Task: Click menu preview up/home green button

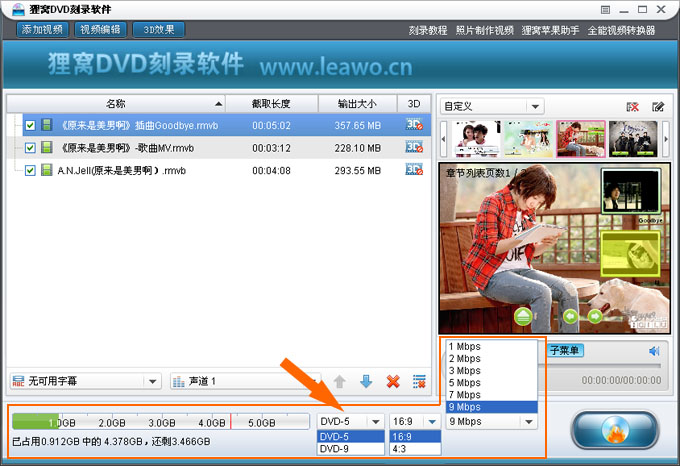Action: 523,316
